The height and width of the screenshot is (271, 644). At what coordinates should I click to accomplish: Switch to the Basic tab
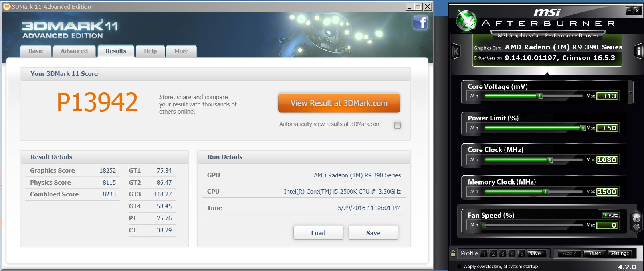[x=36, y=51]
